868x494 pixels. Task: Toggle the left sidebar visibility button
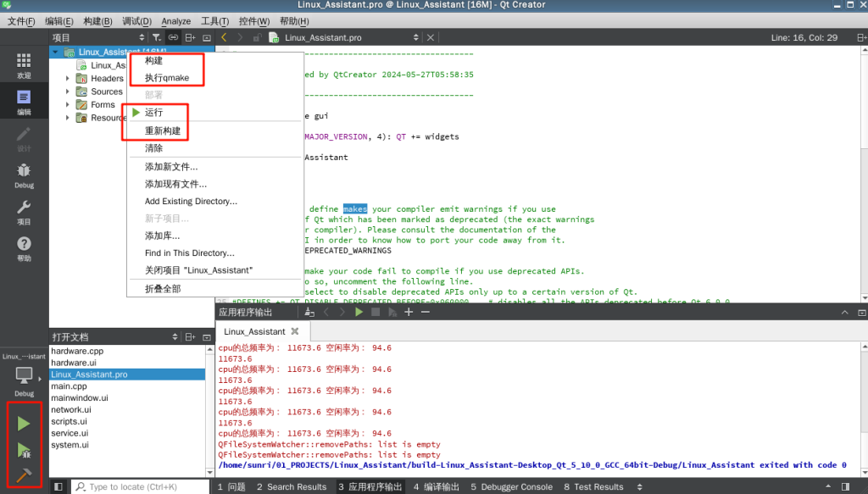(58, 487)
